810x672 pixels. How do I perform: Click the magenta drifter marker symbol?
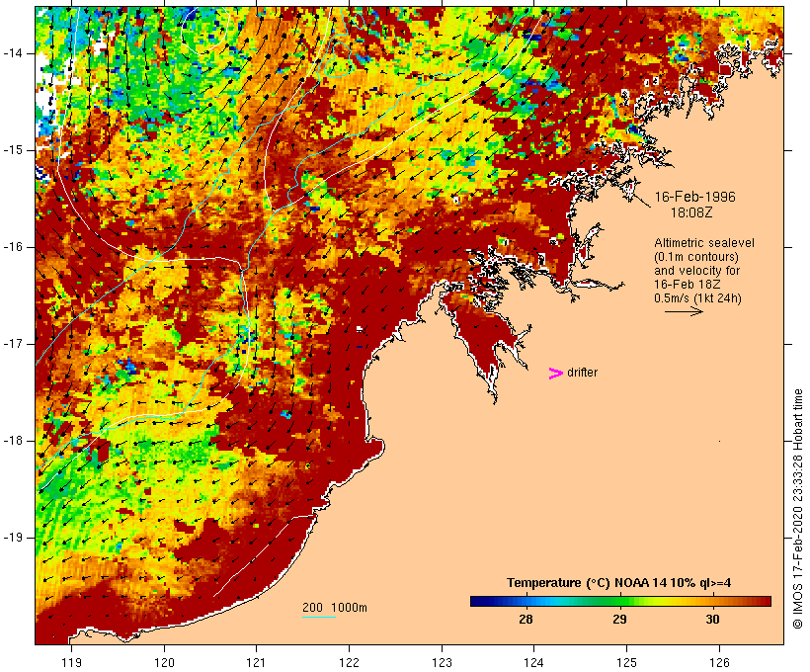pos(556,374)
